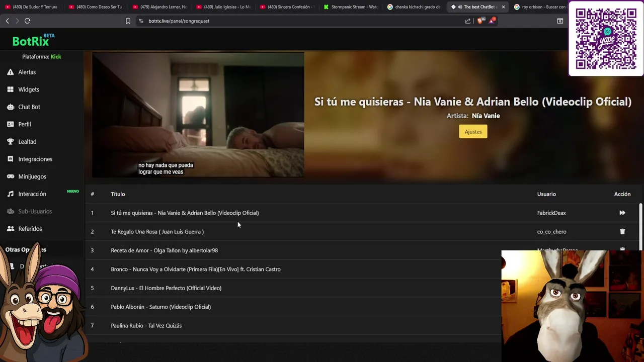This screenshot has width=644, height=362.
Task: Open the Alertas sidebar section
Action: pos(27,72)
